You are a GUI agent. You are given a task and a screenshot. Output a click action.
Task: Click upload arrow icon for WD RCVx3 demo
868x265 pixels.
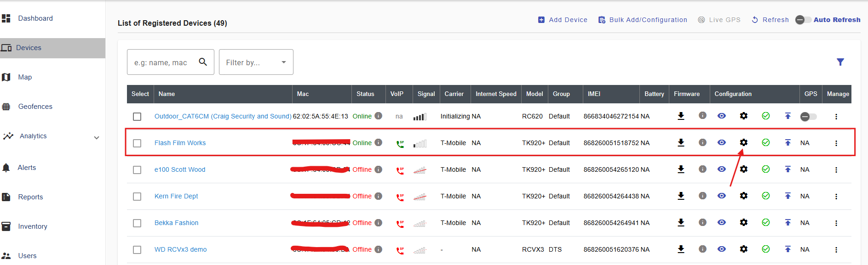coord(788,249)
